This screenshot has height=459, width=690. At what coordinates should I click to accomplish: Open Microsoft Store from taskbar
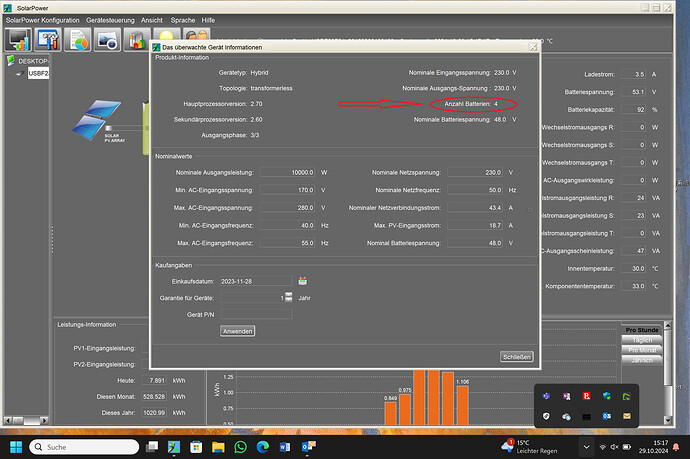[x=196, y=447]
